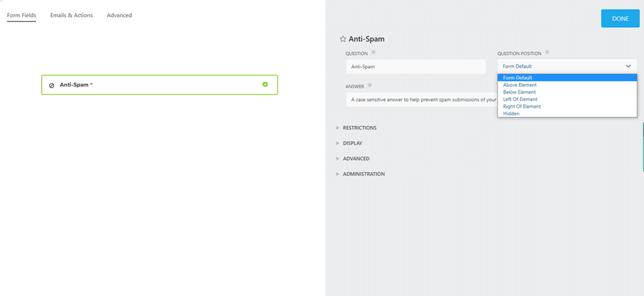Choose 'Below Element' option
Image resolution: width=644 pixels, height=296 pixels.
coord(519,92)
